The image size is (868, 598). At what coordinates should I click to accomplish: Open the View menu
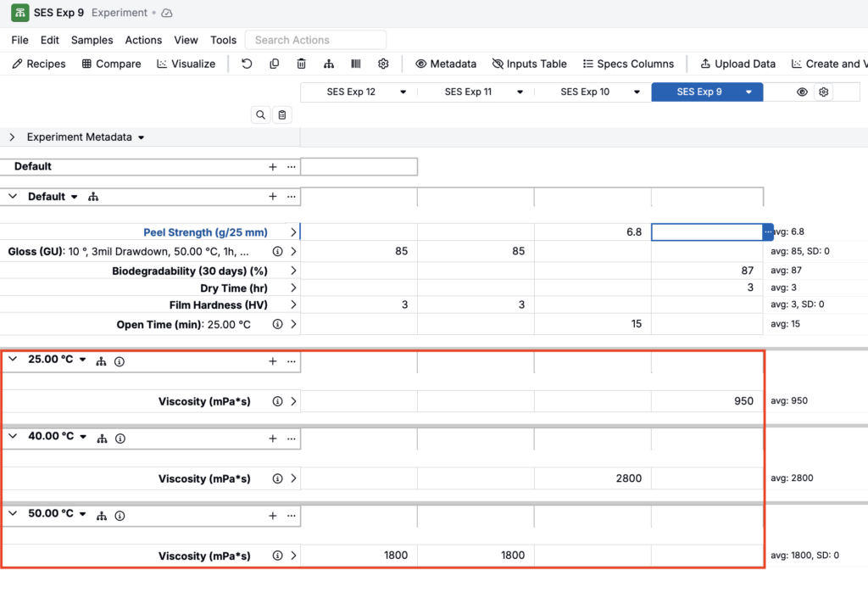pyautogui.click(x=186, y=40)
